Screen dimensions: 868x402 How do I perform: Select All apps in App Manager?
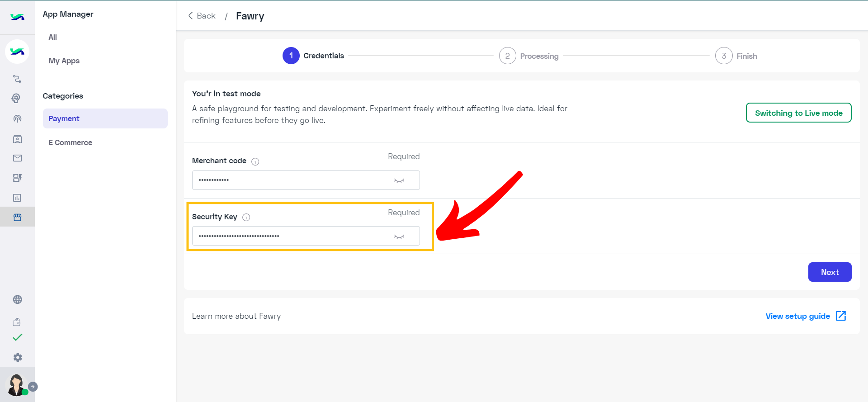coord(53,37)
